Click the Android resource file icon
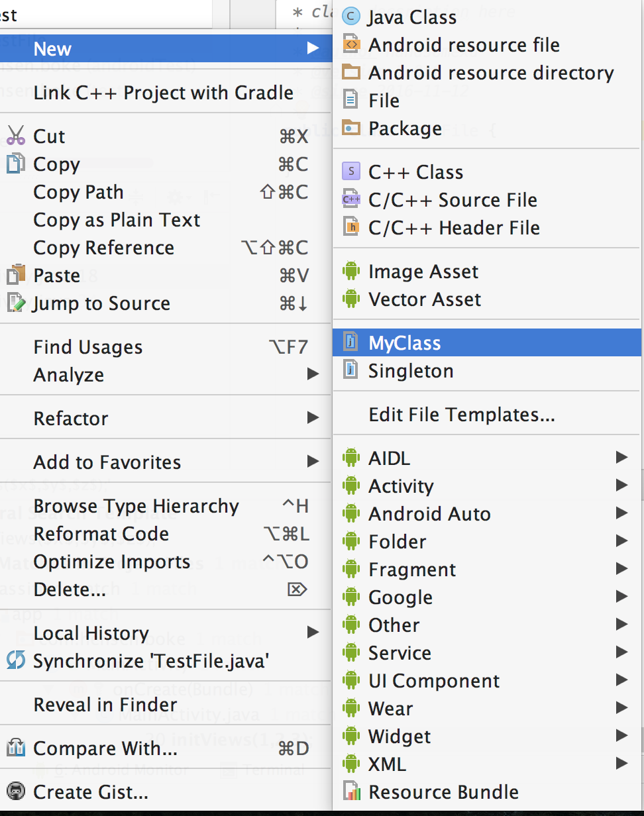This screenshot has height=816, width=644. 351,44
